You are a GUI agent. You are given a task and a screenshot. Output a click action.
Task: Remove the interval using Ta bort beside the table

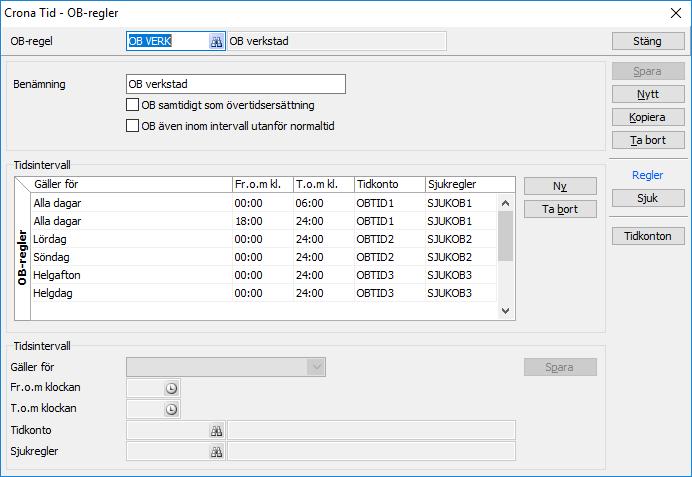tap(560, 209)
